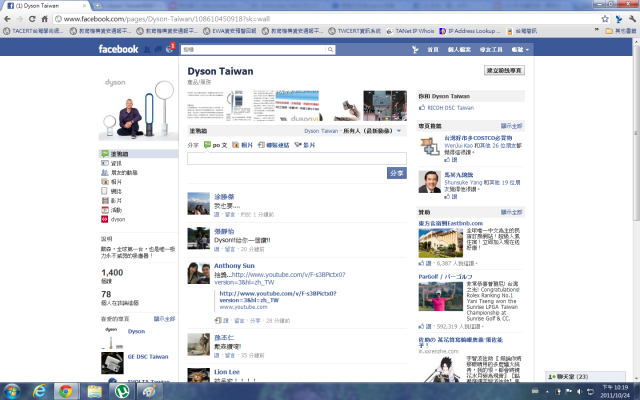Click the Dyson Taiwan browser tab

point(46,6)
